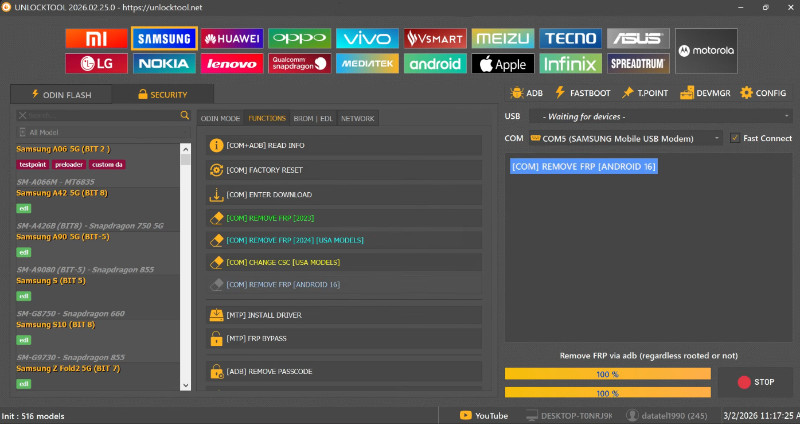This screenshot has height=424, width=800.
Task: Open the BROM | EDL tab
Action: point(313,118)
